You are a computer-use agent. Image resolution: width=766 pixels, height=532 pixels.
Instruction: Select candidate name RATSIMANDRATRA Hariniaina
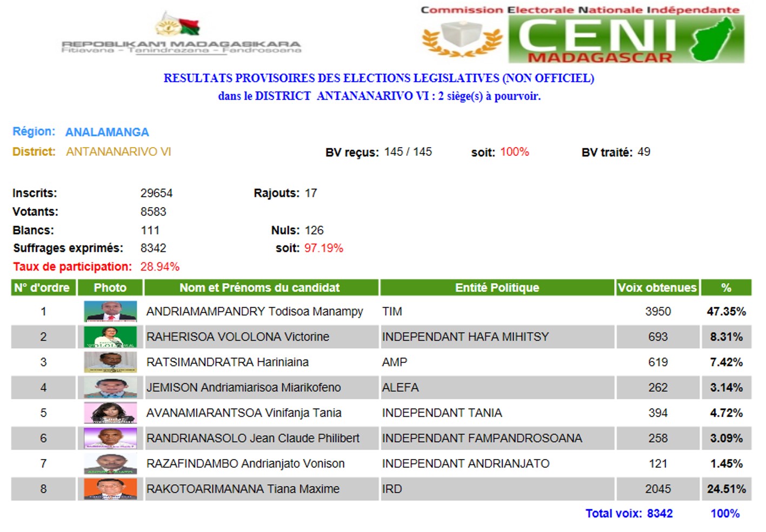228,362
